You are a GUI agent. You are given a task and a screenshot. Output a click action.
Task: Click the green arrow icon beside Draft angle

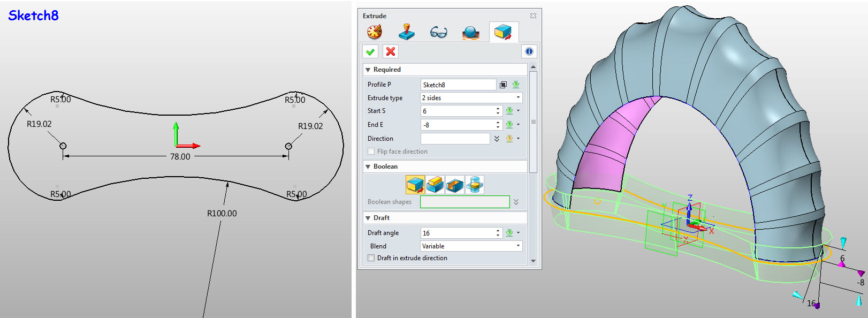click(509, 233)
